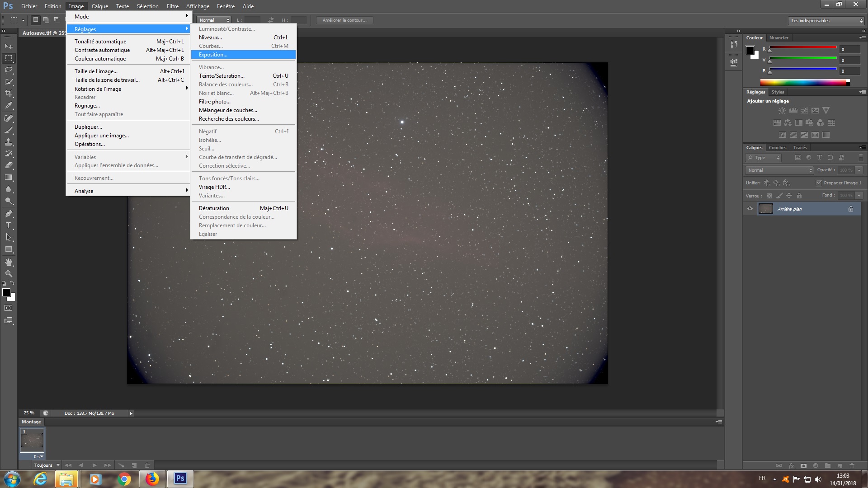The image size is (868, 488).
Task: Select the Crop tool
Action: [9, 94]
